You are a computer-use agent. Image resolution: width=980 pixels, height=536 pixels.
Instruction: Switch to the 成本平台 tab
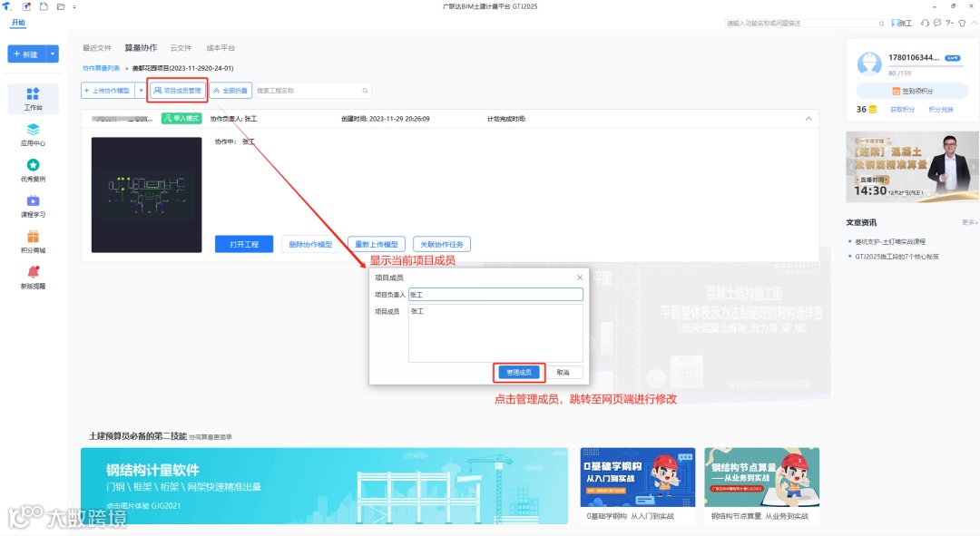pos(220,48)
